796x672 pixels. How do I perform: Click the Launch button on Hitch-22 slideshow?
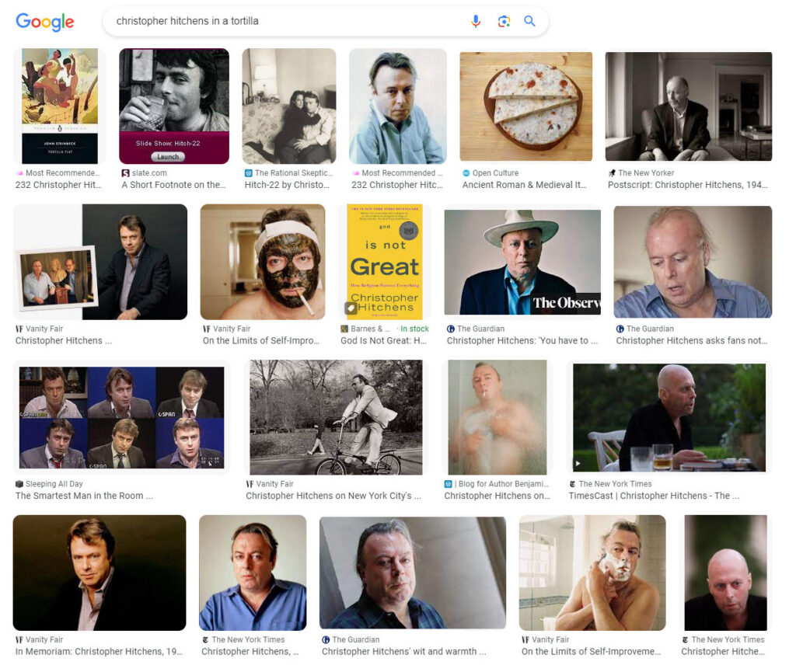click(168, 156)
